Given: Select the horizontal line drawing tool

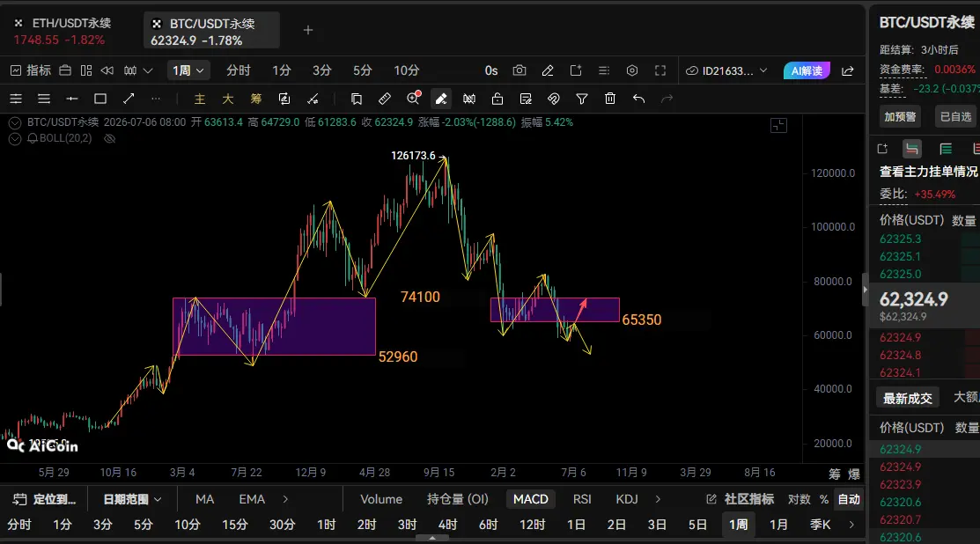Looking at the screenshot, I should pyautogui.click(x=72, y=99).
